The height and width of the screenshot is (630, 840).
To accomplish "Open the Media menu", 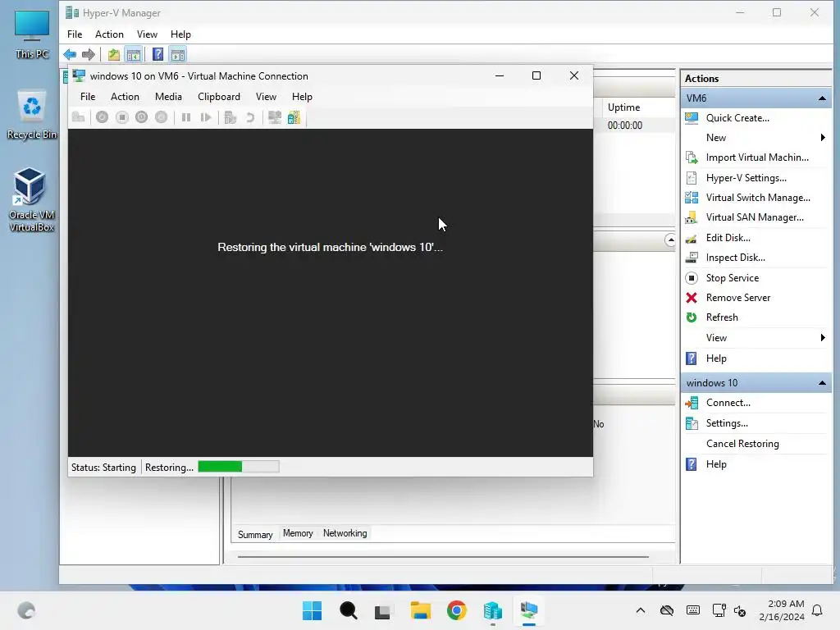I will 168,97.
